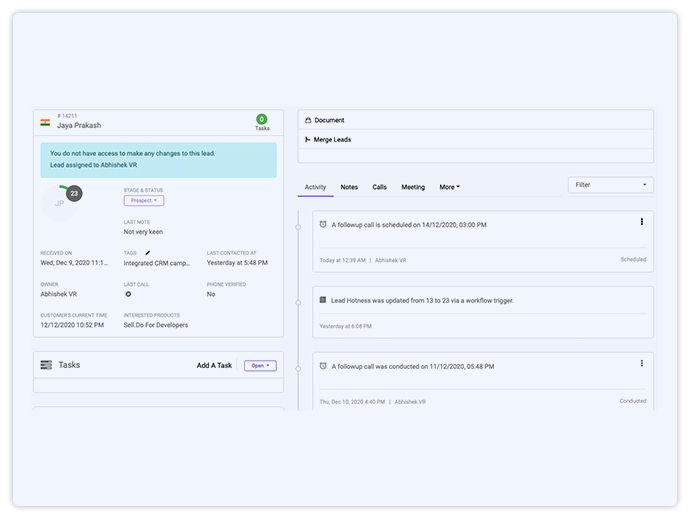Screen dimensions: 689x517
Task: Click the Merge Leads branch icon
Action: click(308, 139)
